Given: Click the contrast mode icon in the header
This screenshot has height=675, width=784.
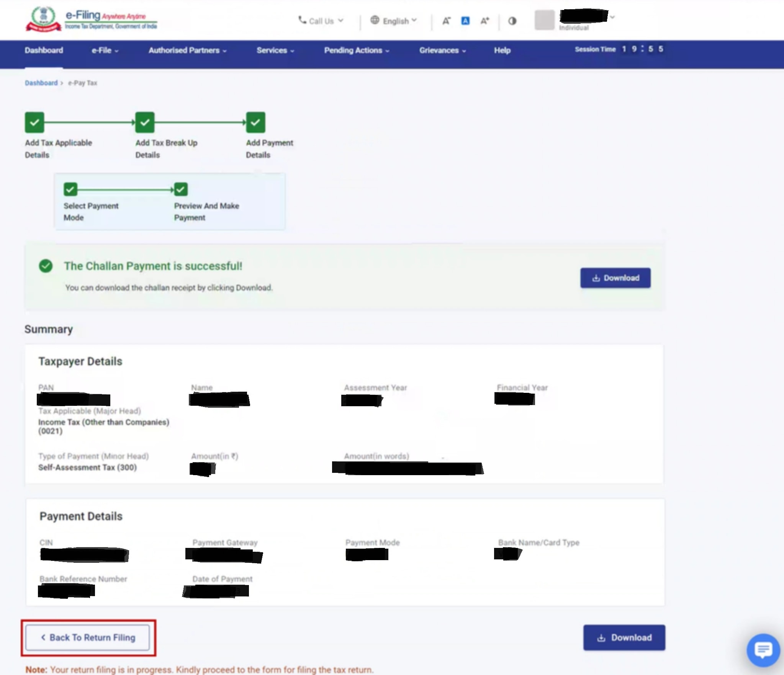Looking at the screenshot, I should point(512,21).
